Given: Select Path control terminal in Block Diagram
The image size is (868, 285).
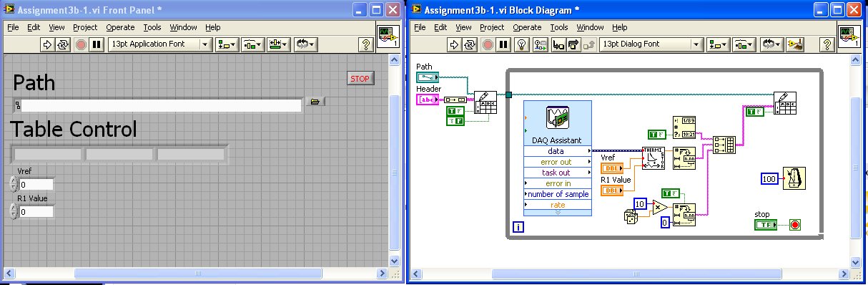Looking at the screenshot, I should [x=428, y=77].
